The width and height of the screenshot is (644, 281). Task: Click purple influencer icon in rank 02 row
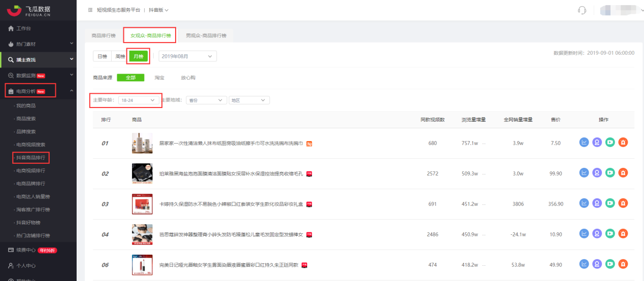pyautogui.click(x=597, y=173)
